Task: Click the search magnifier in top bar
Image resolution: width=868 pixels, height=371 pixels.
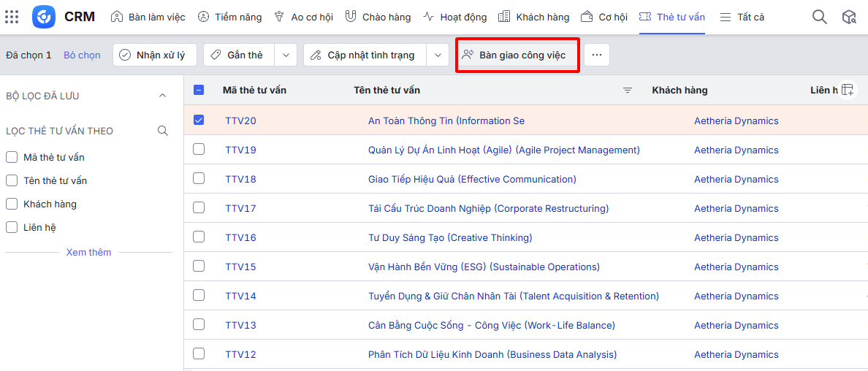Action: (x=820, y=17)
